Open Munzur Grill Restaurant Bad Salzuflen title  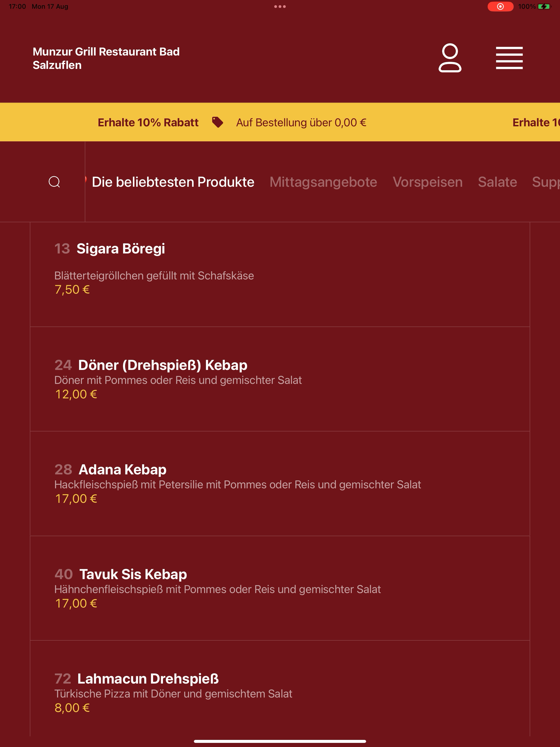click(x=106, y=58)
